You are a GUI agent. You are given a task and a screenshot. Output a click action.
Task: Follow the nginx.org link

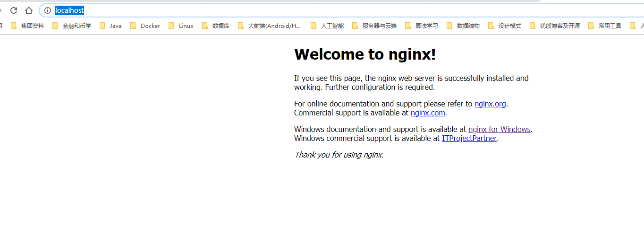[490, 104]
